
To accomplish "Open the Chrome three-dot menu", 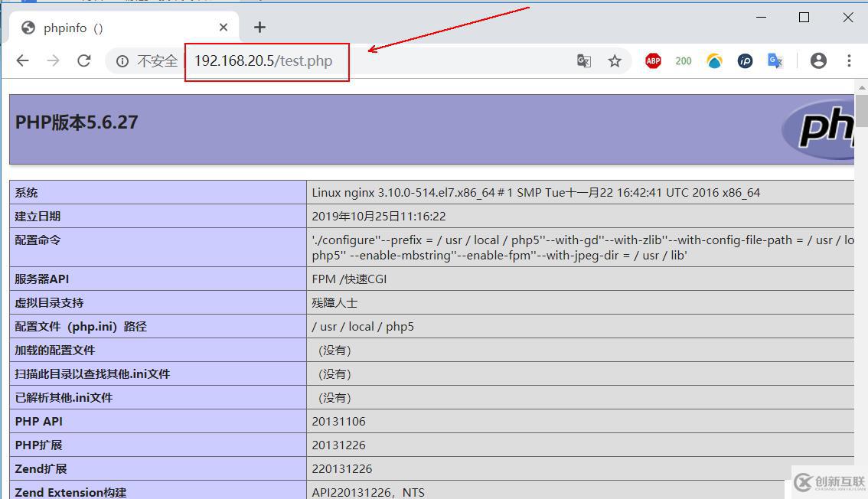I will pos(850,60).
